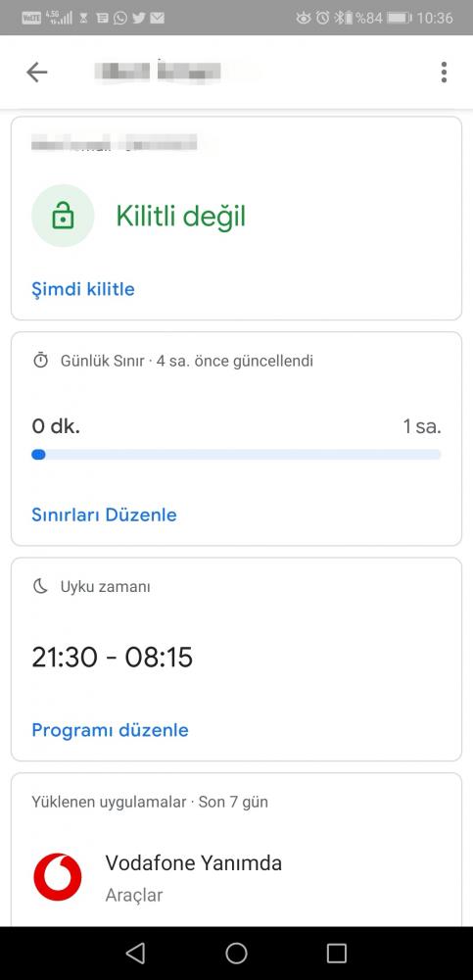Tap the Kilitli değil status text
This screenshot has width=473, height=980.
[x=181, y=217]
